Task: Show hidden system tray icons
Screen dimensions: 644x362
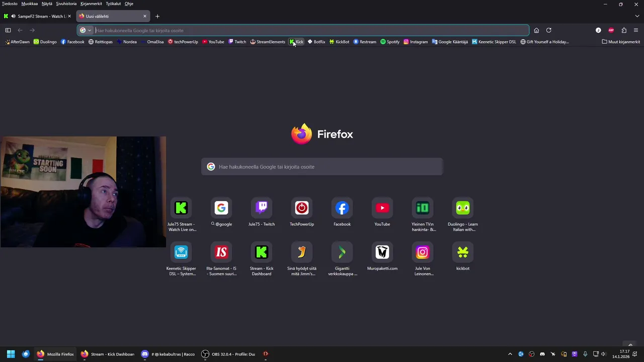Action: (510, 354)
